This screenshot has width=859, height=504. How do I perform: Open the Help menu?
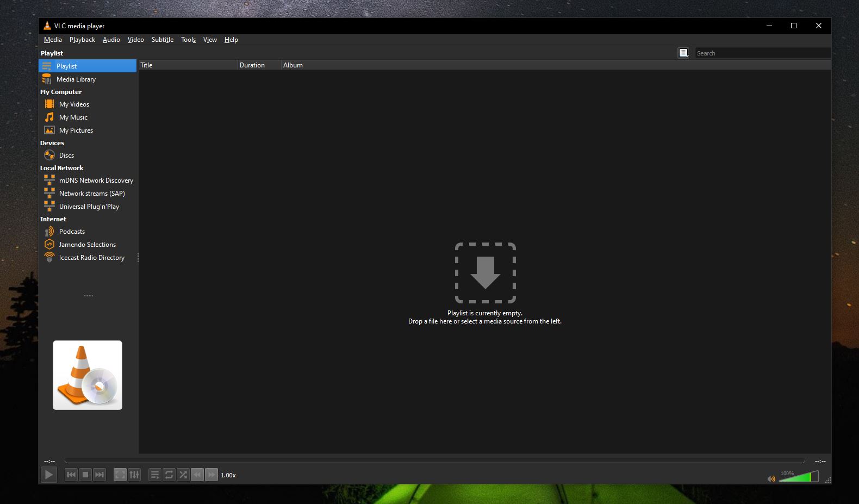click(231, 40)
